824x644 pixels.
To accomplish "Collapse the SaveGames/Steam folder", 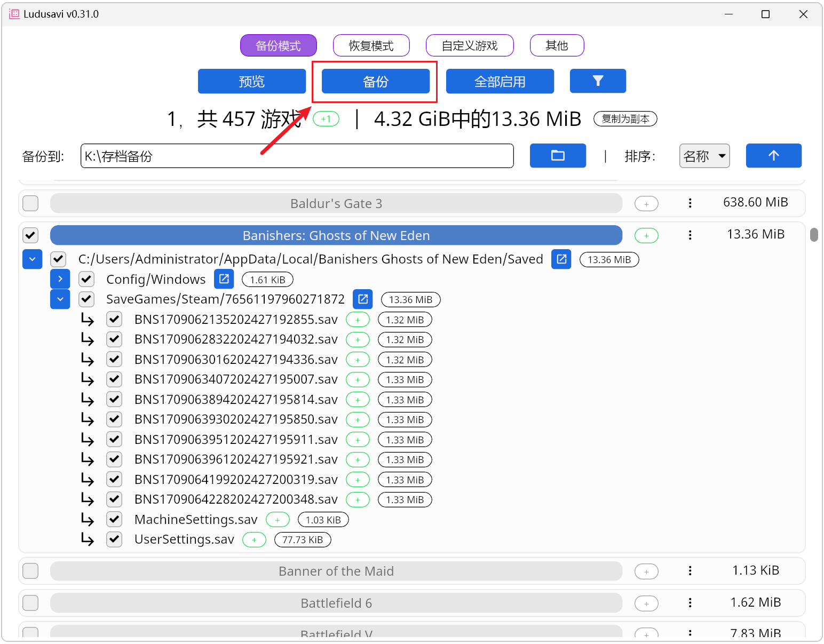I will pyautogui.click(x=60, y=299).
